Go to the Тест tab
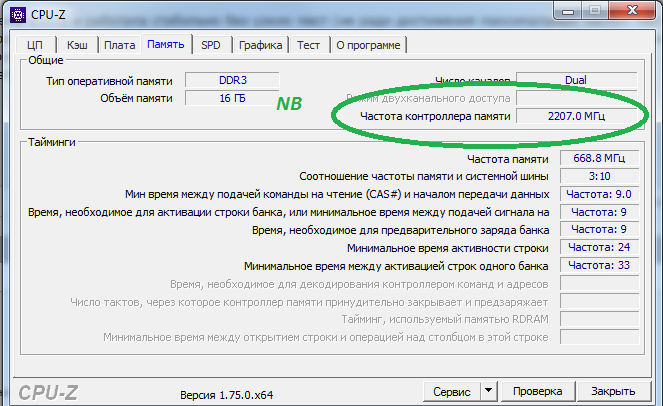Screen dimensions: 663x406 click(x=308, y=45)
